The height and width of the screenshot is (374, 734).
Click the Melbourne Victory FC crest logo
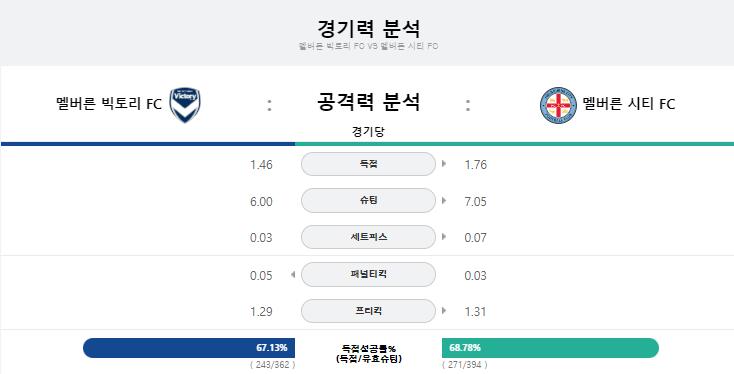pos(185,105)
